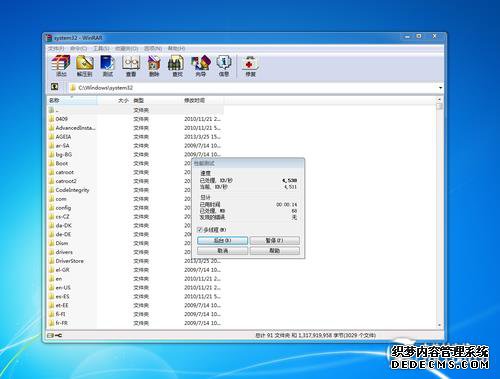Click the Test (测试) toolbar icon
The height and width of the screenshot is (379, 500).
coord(108,66)
